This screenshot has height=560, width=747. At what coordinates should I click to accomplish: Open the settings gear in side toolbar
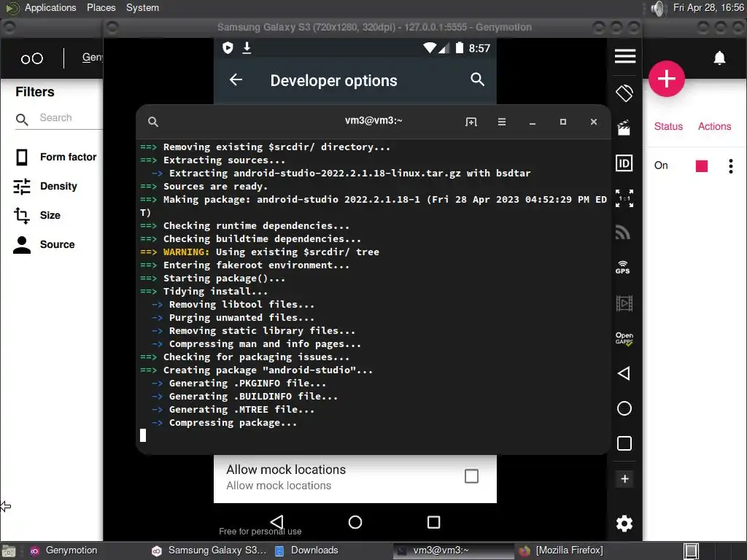click(624, 524)
